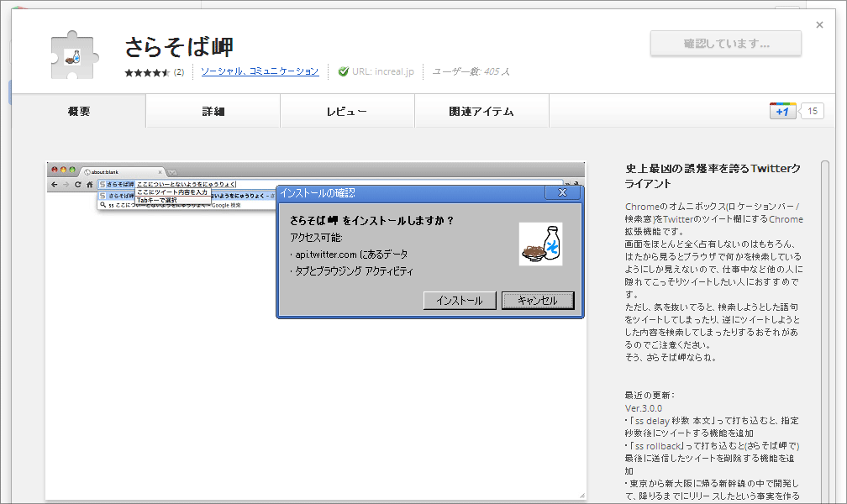This screenshot has width=847, height=504.
Task: Click the タブとブラウジング アクティビティ permission line
Action: point(351,271)
